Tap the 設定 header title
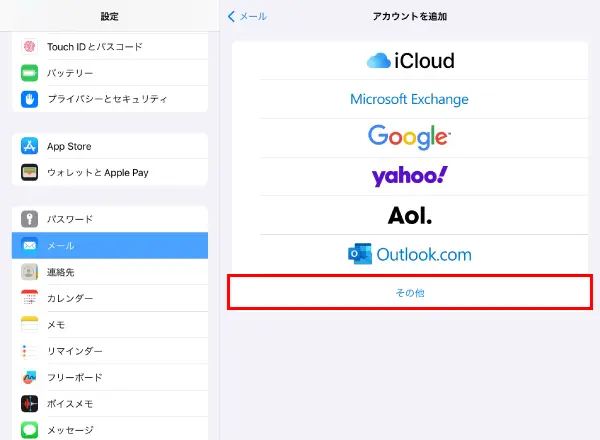This screenshot has width=600, height=440. coord(109,16)
